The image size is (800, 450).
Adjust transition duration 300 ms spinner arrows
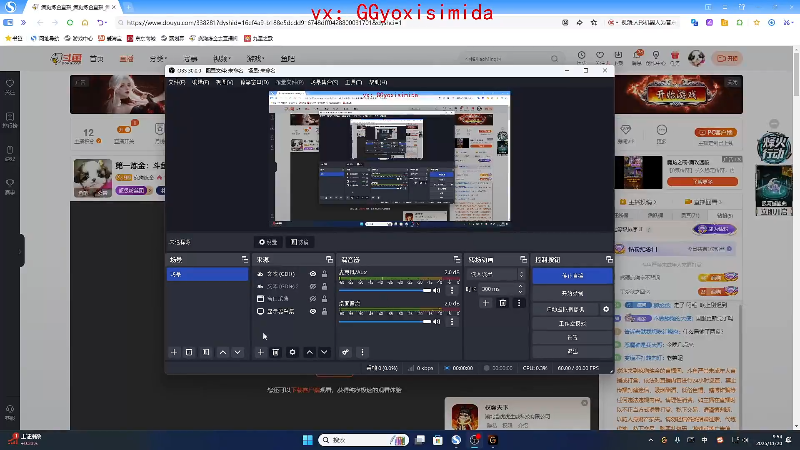tap(520, 289)
